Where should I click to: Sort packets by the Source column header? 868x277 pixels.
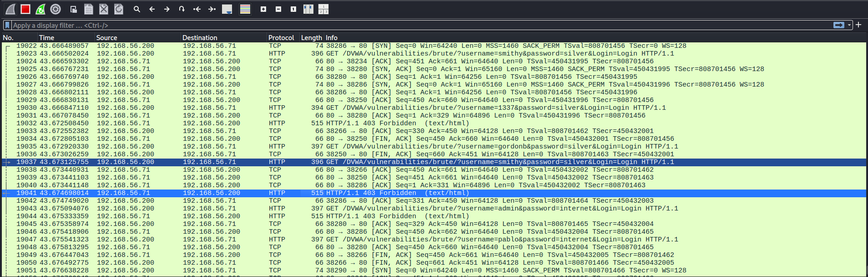[x=107, y=38]
